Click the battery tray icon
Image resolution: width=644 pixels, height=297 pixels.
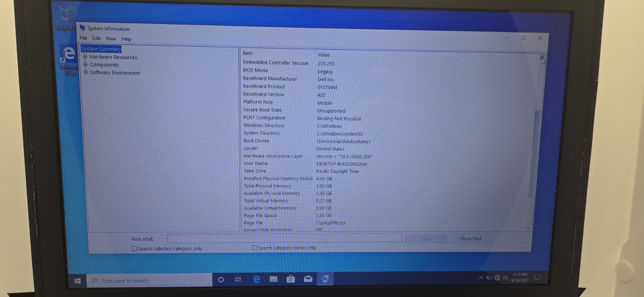tap(489, 278)
